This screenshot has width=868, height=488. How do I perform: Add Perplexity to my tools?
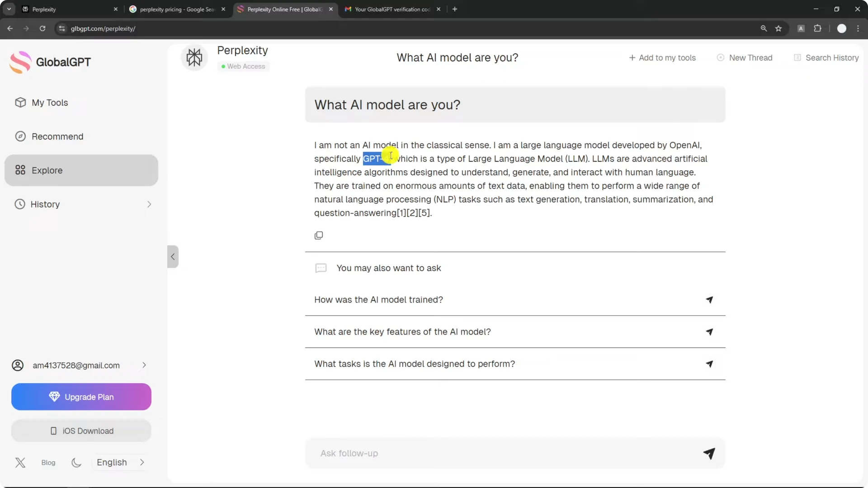click(x=662, y=57)
